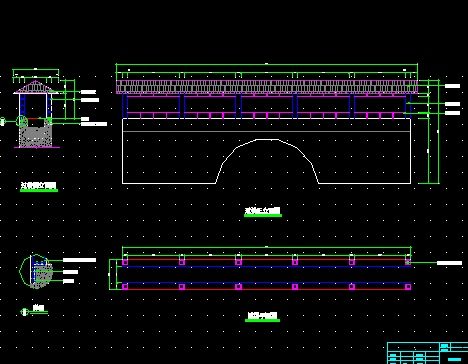Screen dimensions: 468x364
Task: Click the detail drawing title beside numbered bubble
Action: point(38,308)
